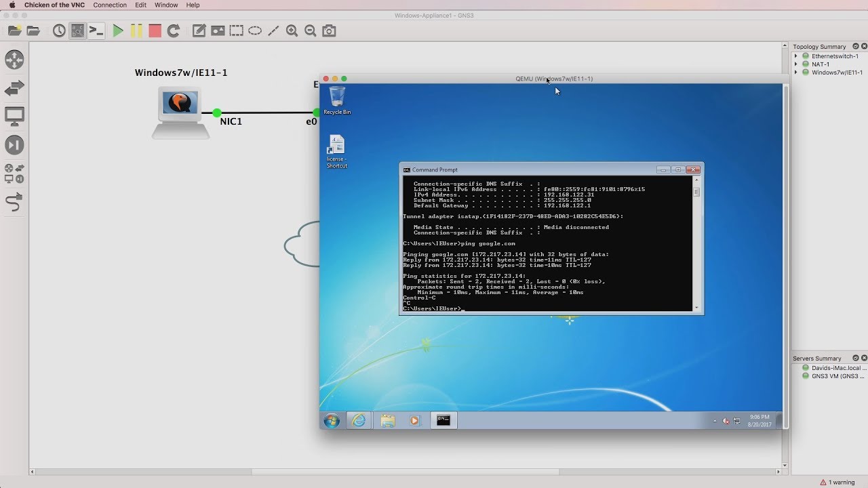This screenshot has width=868, height=488.
Task: Take a screenshot with camera icon
Action: (329, 30)
